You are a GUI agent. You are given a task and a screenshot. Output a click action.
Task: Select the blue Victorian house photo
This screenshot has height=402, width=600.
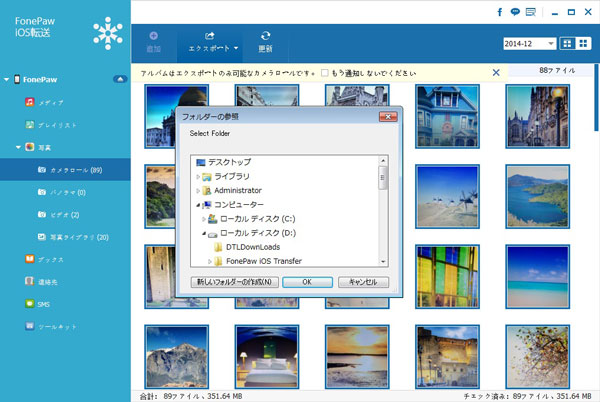(x=447, y=117)
